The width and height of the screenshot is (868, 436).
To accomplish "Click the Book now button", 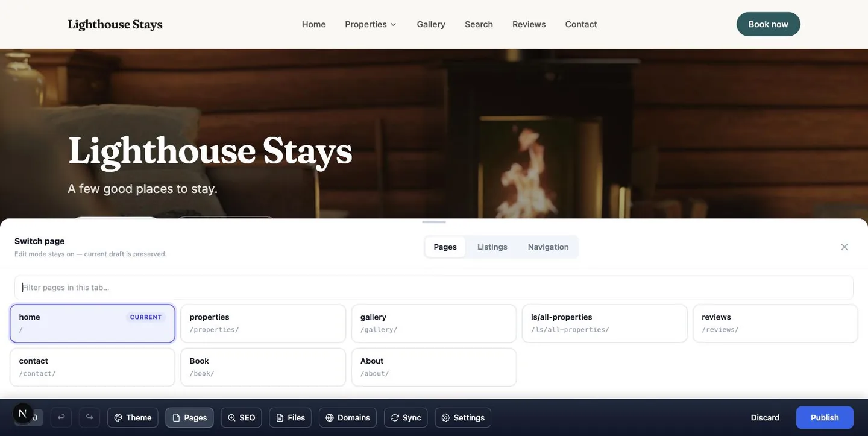I will point(768,24).
